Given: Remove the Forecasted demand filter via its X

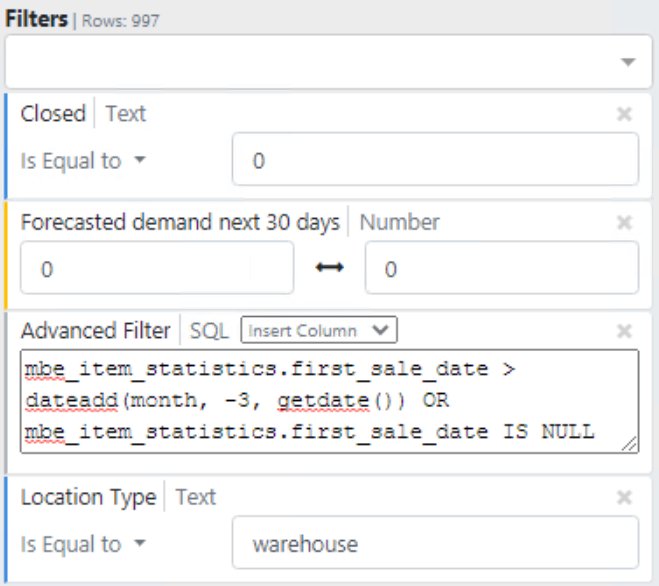Looking at the screenshot, I should coord(625,222).
